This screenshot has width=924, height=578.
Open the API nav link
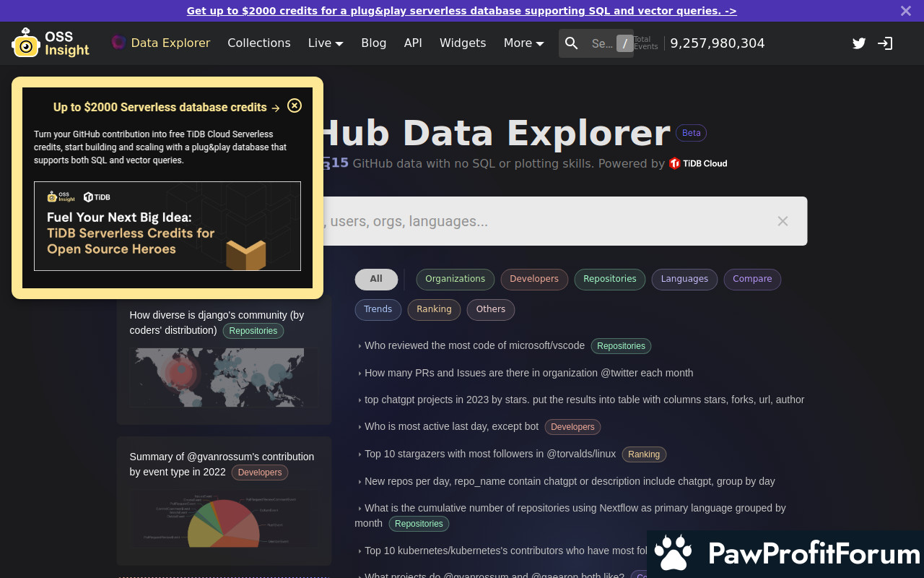413,43
